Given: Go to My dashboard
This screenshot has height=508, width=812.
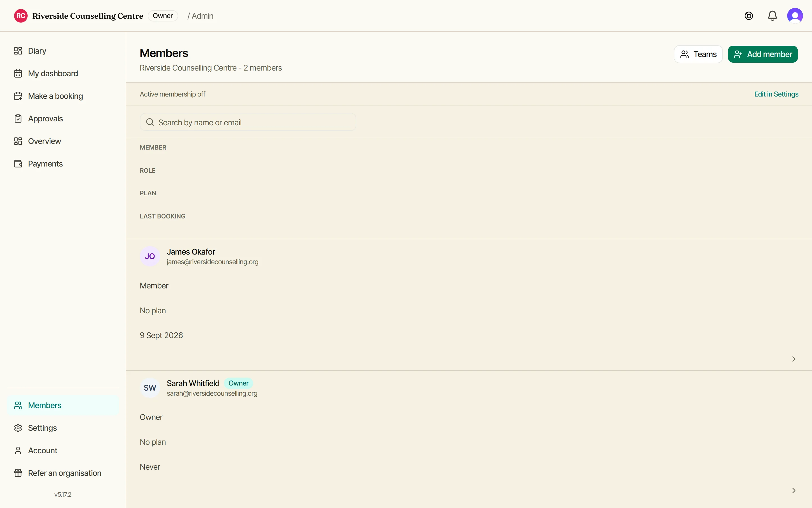Looking at the screenshot, I should (63, 73).
